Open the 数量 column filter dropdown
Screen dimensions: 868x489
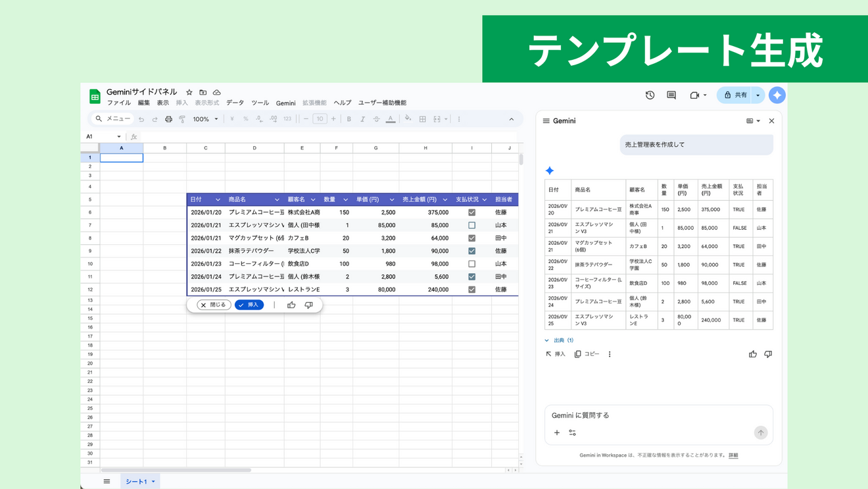coord(345,199)
